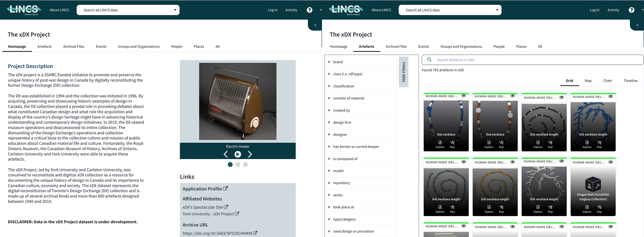This screenshot has width=644, height=237.
Task: Click Map on orange-beaded Dot necklace card
Action: click(501, 144)
